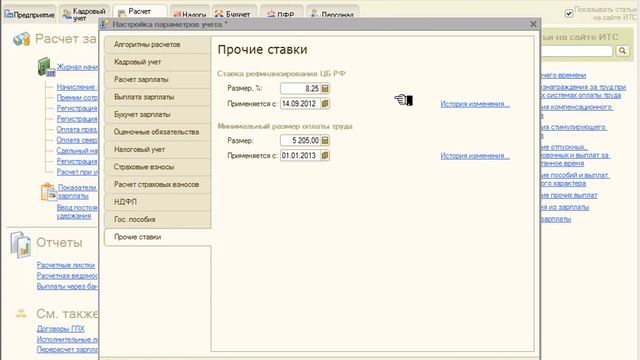The height and width of the screenshot is (360, 640).
Task: Open Расчет при увольнении link
Action: (x=78, y=172)
